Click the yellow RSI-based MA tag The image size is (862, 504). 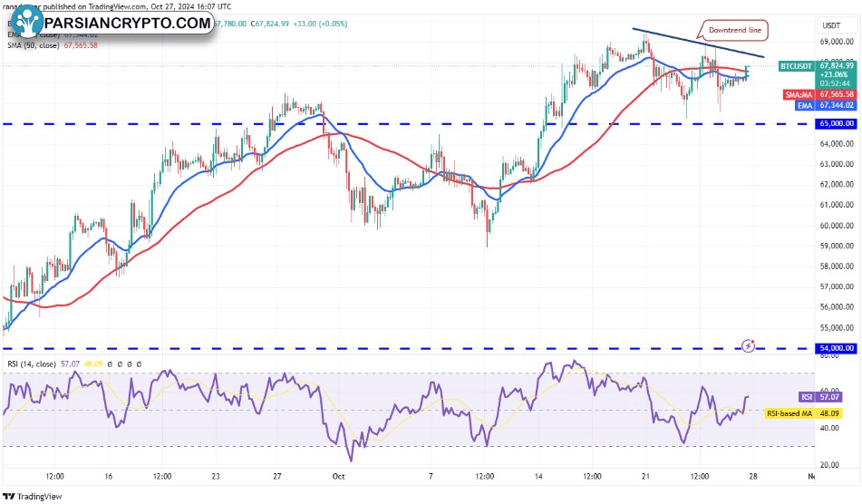coord(803,413)
